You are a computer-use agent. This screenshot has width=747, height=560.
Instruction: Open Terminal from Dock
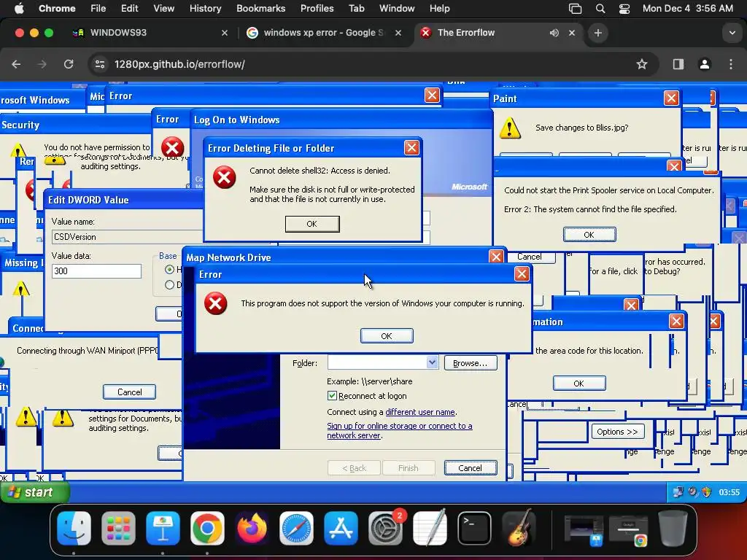click(474, 528)
